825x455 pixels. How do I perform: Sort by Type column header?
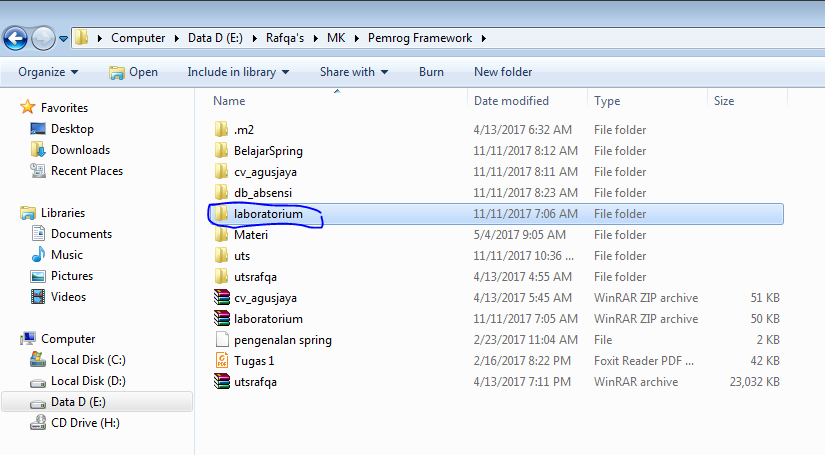[607, 101]
